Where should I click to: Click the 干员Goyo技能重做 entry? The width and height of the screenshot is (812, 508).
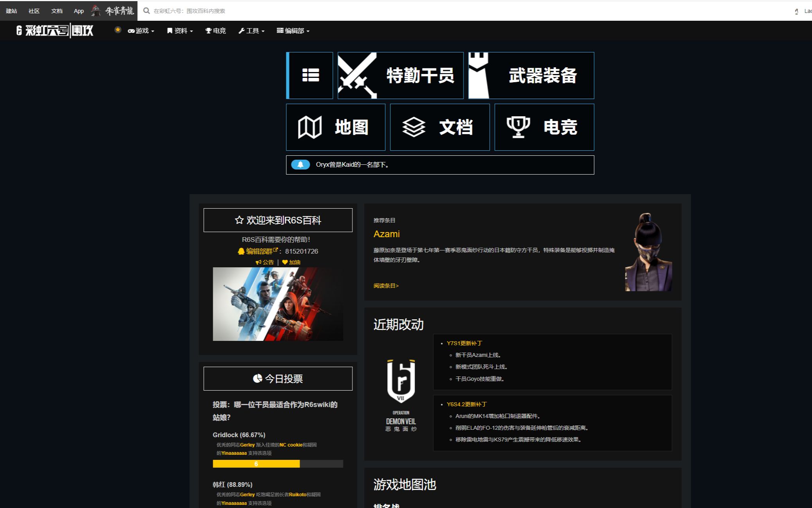click(480, 379)
